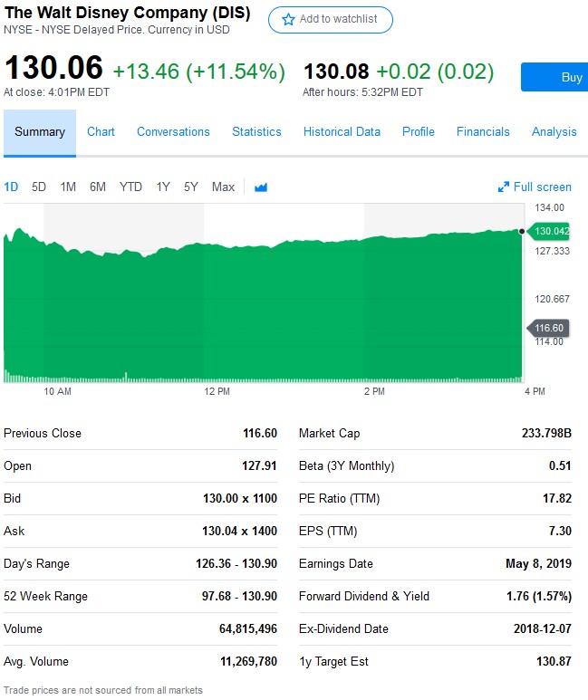Click the 116.60 previous close chart label
The image size is (588, 700).
coord(549,328)
